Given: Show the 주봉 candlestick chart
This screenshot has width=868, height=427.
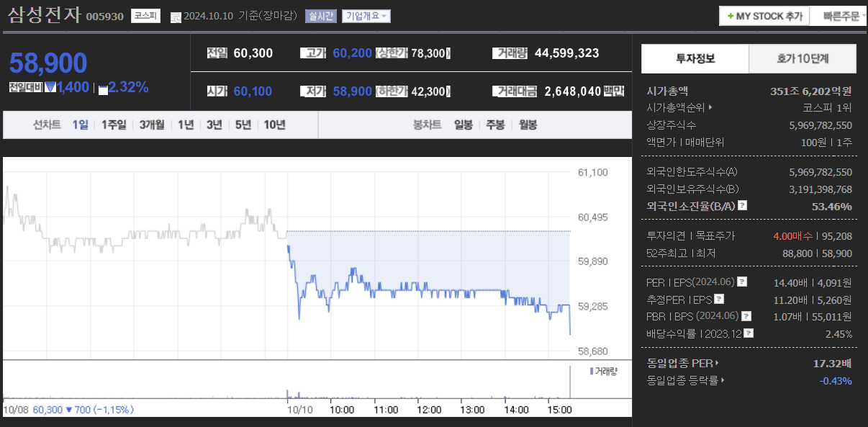Looking at the screenshot, I should (496, 125).
